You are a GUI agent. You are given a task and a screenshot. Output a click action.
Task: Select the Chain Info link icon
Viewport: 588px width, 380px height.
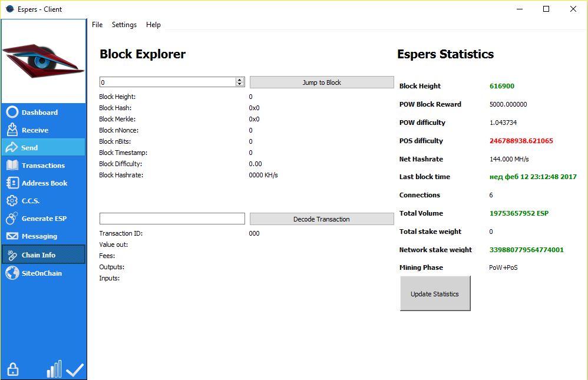click(x=12, y=255)
